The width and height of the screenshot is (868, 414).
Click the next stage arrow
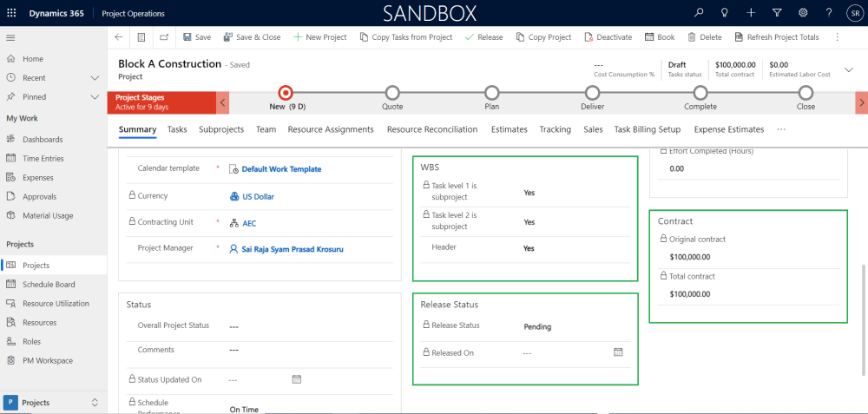pos(861,102)
